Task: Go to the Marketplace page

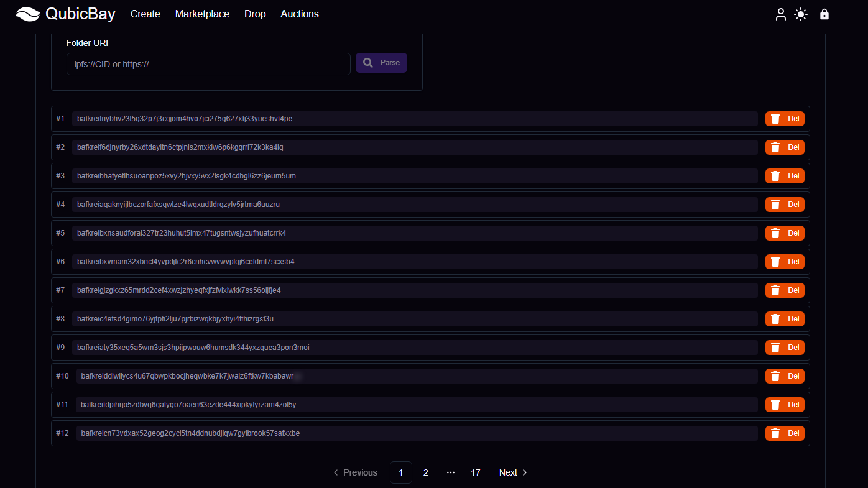Action: tap(202, 14)
